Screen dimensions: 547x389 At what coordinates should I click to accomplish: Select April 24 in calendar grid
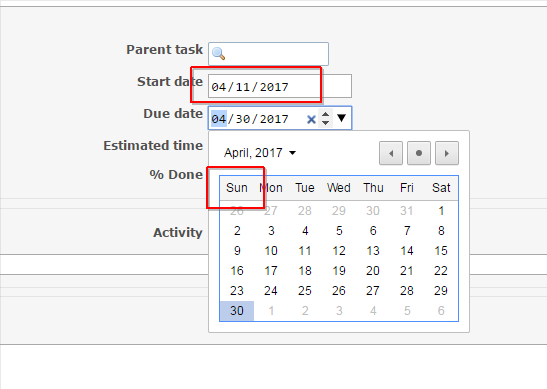click(271, 291)
